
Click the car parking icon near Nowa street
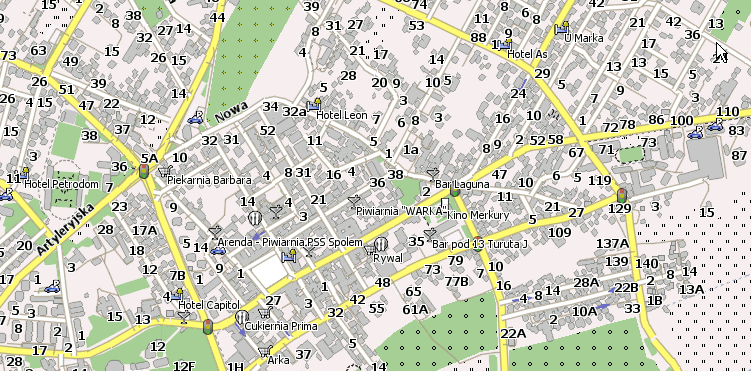pos(195,118)
